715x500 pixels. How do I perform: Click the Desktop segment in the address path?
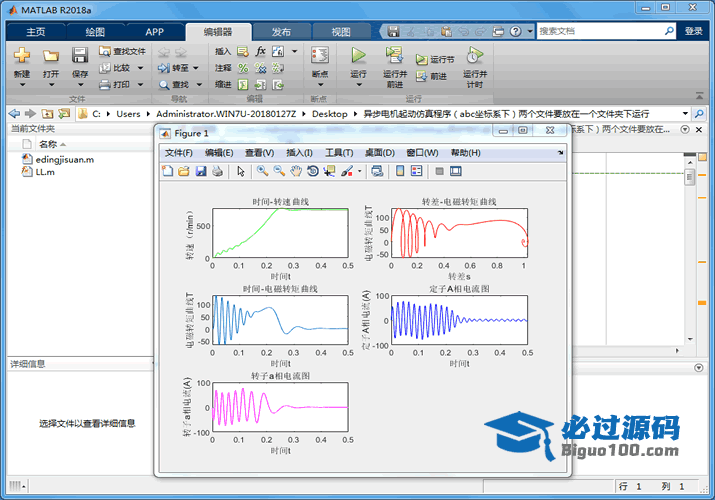click(x=329, y=114)
